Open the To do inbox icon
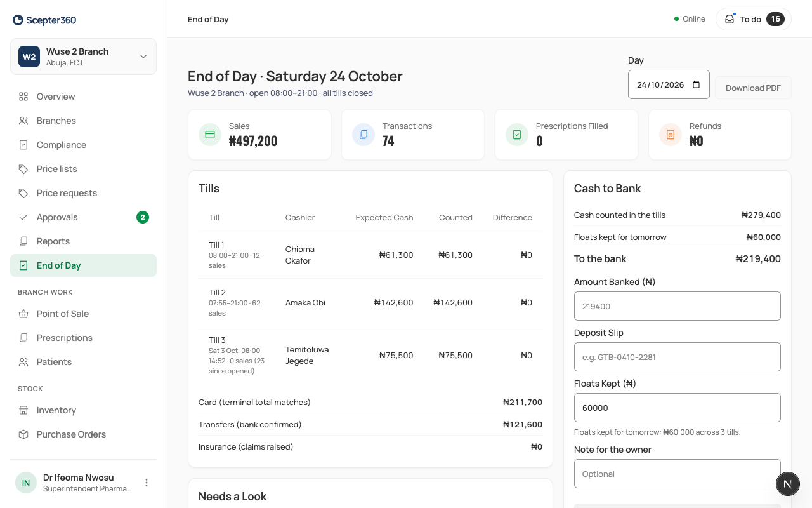812x508 pixels. (x=730, y=19)
